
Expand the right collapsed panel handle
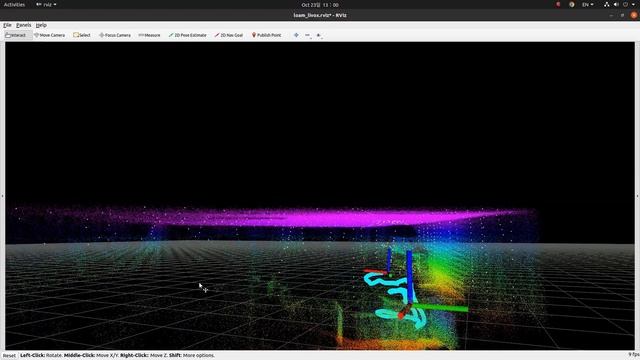point(638,196)
